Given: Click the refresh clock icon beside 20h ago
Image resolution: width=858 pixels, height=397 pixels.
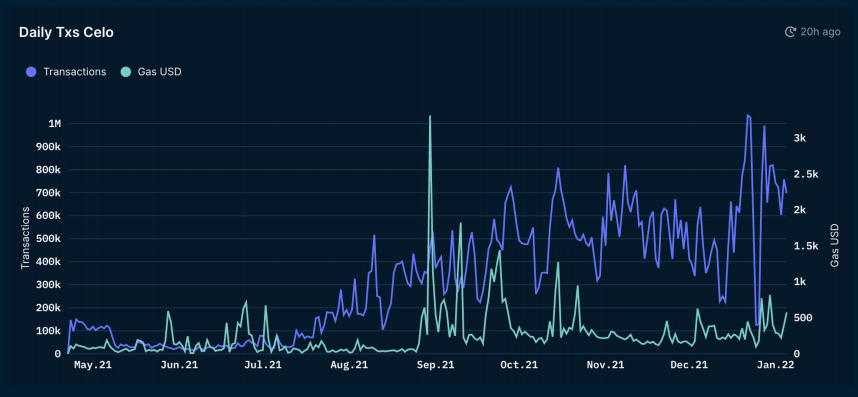Looking at the screenshot, I should click(790, 32).
